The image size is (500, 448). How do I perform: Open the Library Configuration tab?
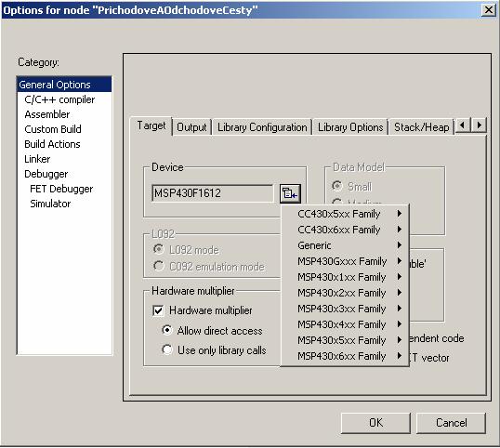[x=262, y=127]
